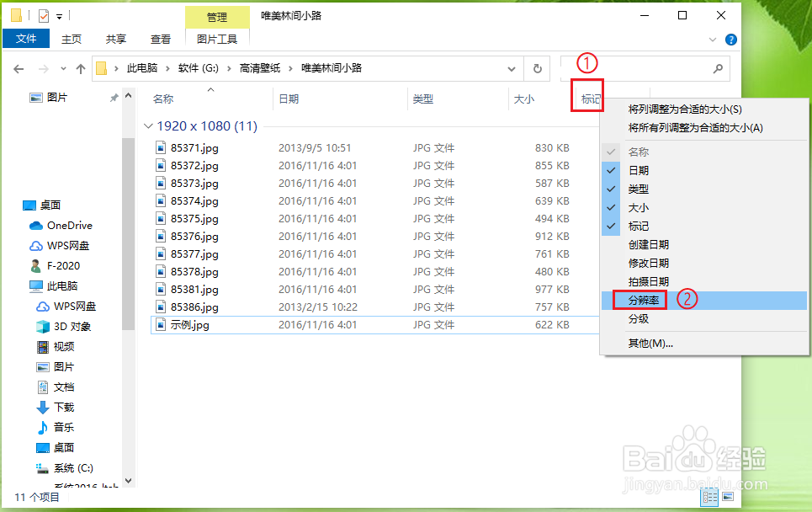Click 软件 (G:) breadcrumb in address bar
This screenshot has width=812, height=512.
[199, 68]
